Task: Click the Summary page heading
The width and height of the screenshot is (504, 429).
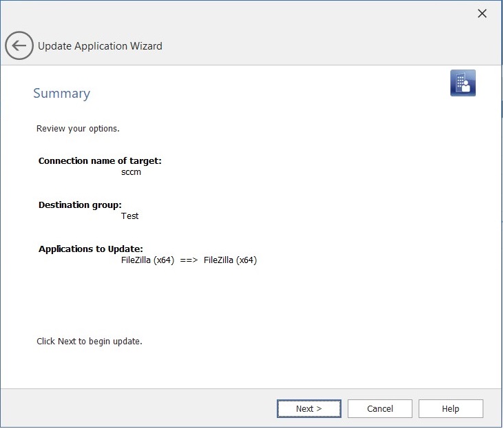Action: [x=61, y=94]
